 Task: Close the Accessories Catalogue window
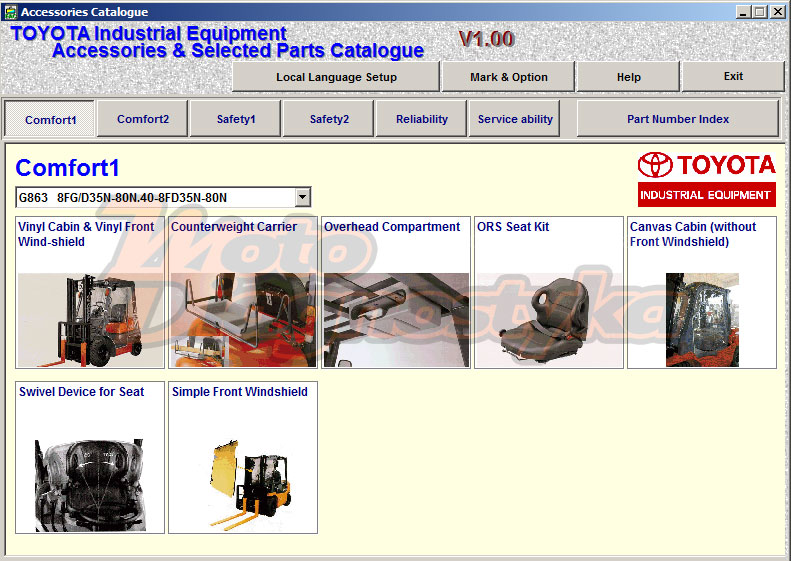click(778, 12)
